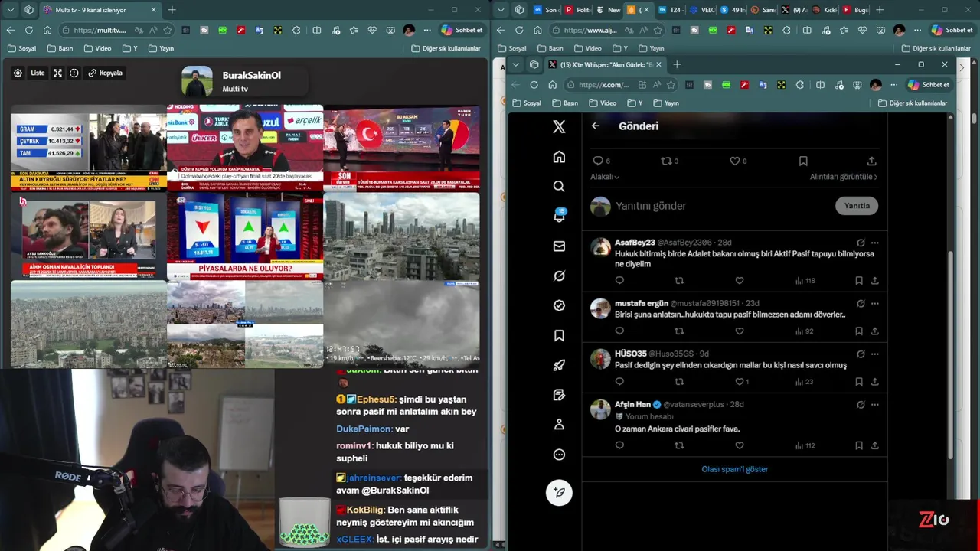Like mustafa ergün's reply
This screenshot has width=980, height=551.
pyautogui.click(x=739, y=331)
